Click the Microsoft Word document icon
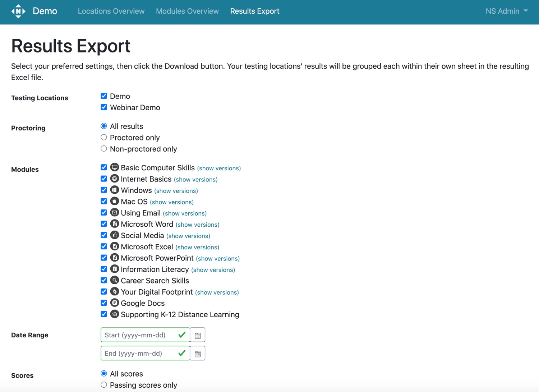Image resolution: width=539 pixels, height=392 pixels. click(114, 224)
